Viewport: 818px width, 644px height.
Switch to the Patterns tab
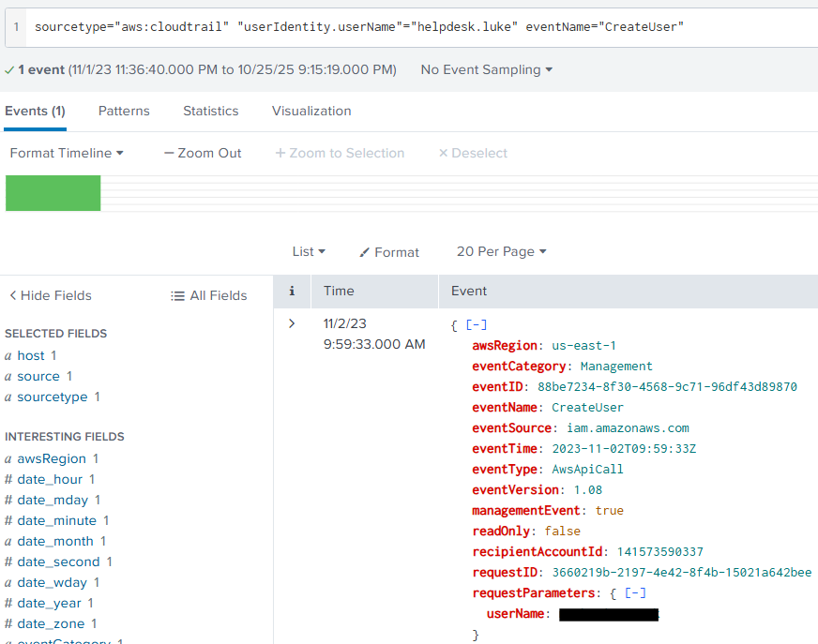click(124, 111)
